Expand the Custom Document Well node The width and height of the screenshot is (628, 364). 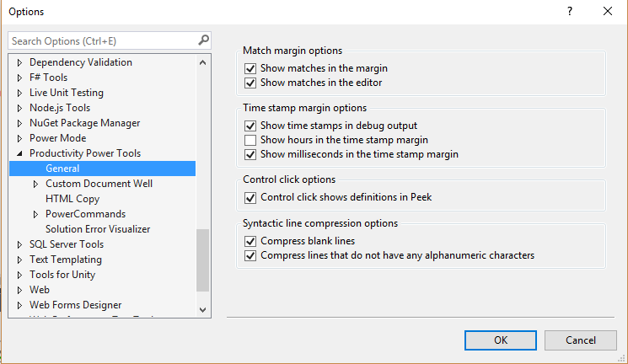(35, 184)
